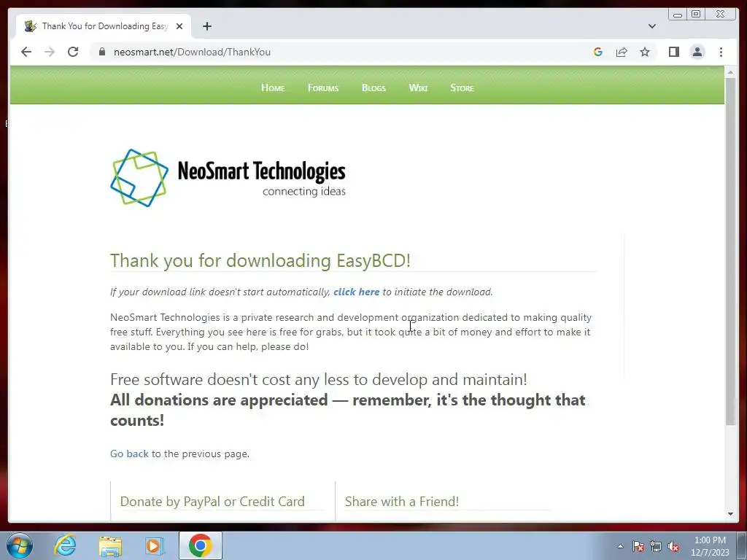Open Windows Explorer from the taskbar

coord(110,546)
